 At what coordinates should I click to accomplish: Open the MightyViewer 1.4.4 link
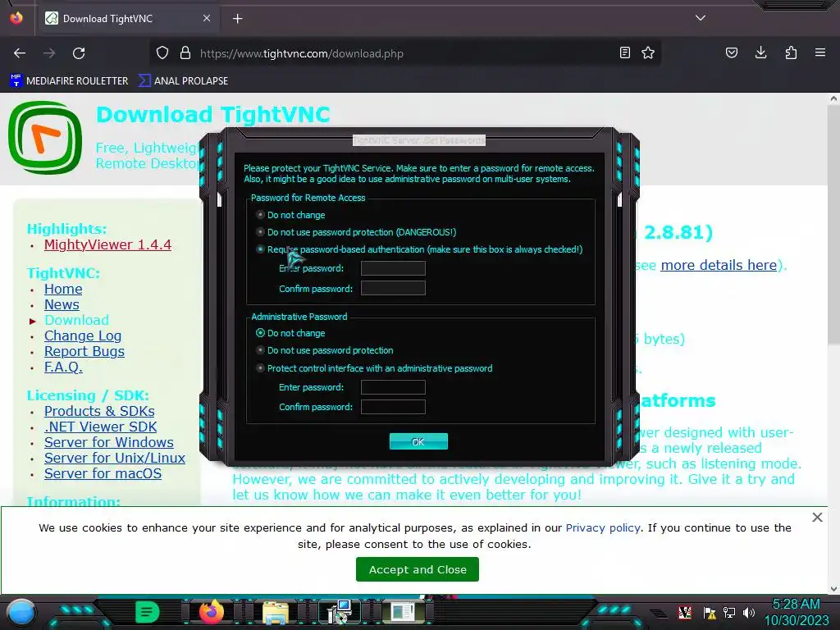click(x=107, y=244)
